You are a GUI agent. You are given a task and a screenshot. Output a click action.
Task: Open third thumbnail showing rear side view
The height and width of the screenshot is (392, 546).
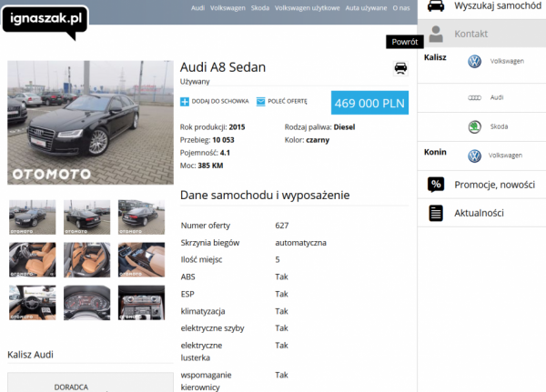141,216
